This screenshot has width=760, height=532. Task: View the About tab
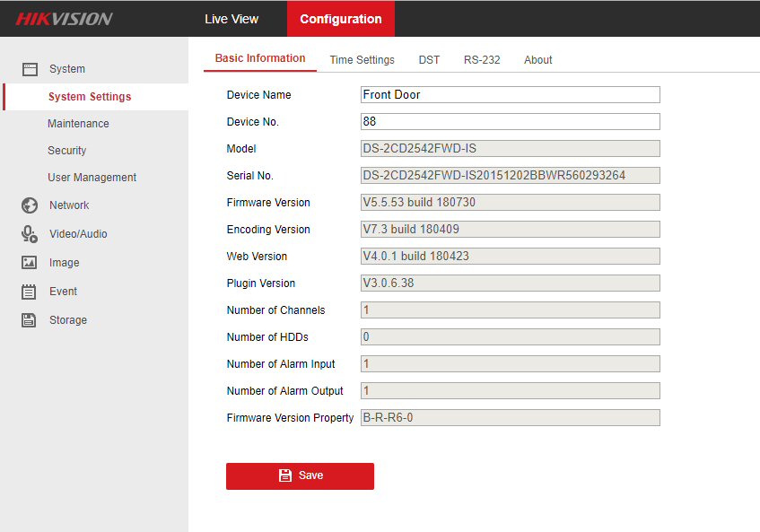(x=538, y=60)
